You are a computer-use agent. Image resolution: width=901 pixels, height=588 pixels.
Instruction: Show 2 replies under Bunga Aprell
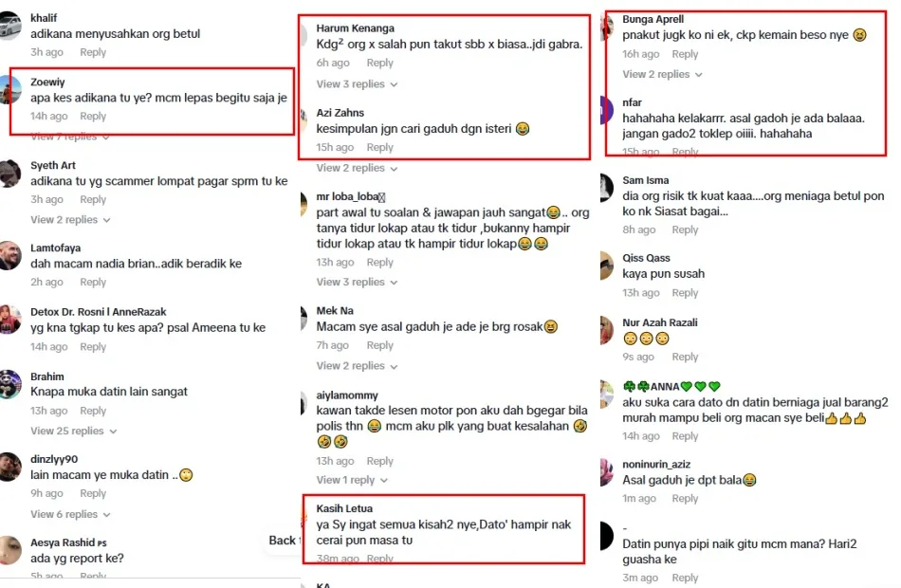click(662, 74)
